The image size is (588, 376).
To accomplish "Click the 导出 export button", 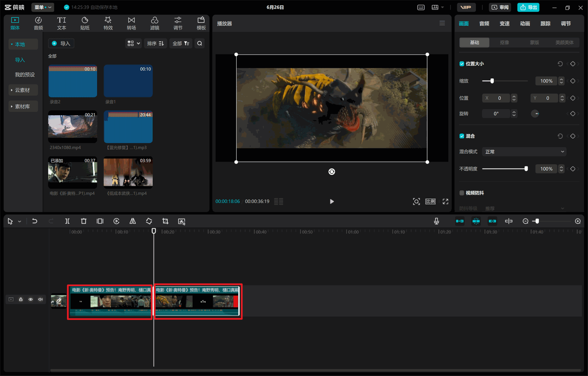I will [x=529, y=7].
